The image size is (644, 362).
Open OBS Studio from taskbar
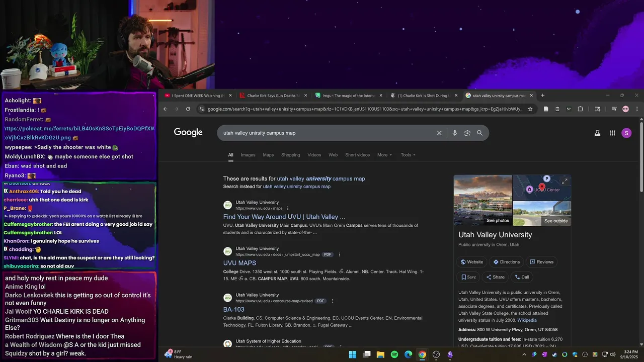[436, 354]
